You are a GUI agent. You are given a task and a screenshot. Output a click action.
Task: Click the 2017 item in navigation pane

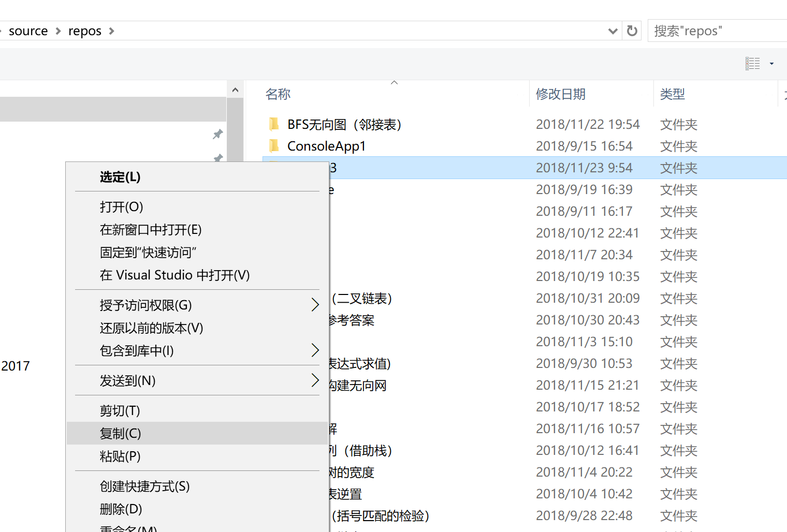[x=16, y=366]
